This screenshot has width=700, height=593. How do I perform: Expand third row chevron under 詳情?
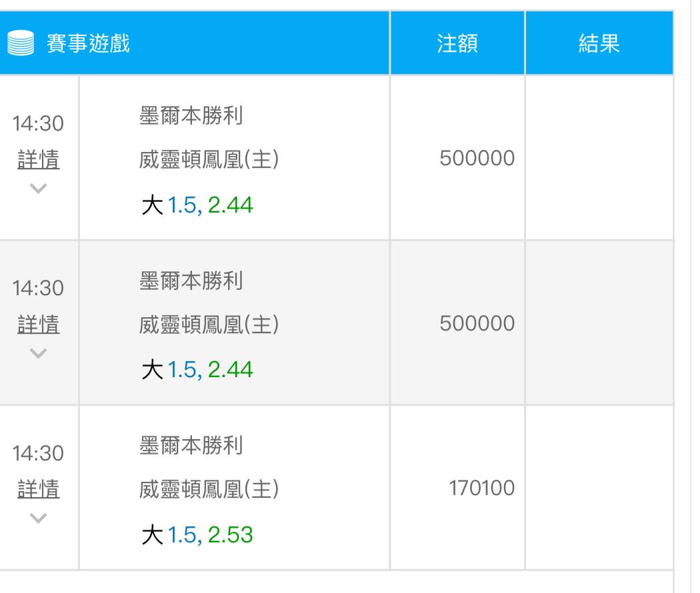click(39, 518)
